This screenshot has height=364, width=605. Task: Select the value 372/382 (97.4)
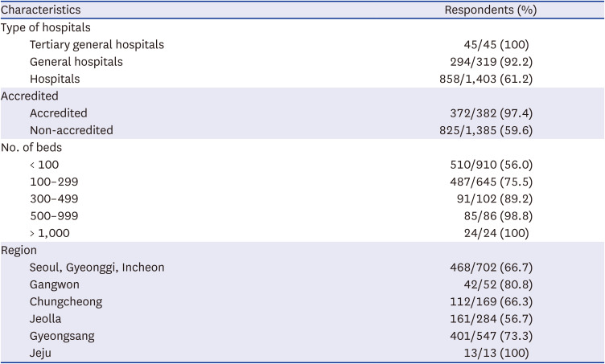point(492,113)
